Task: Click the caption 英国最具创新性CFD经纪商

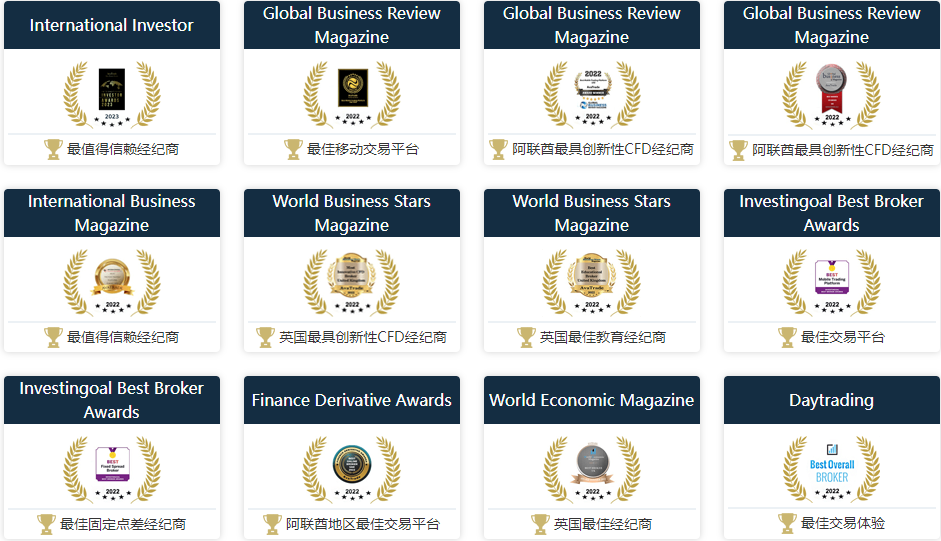Action: click(x=363, y=337)
